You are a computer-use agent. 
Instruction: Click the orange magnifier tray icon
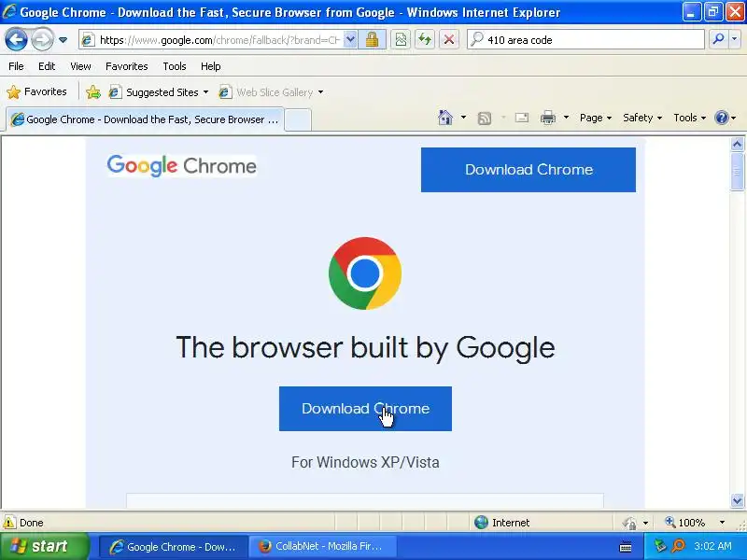[x=678, y=546]
